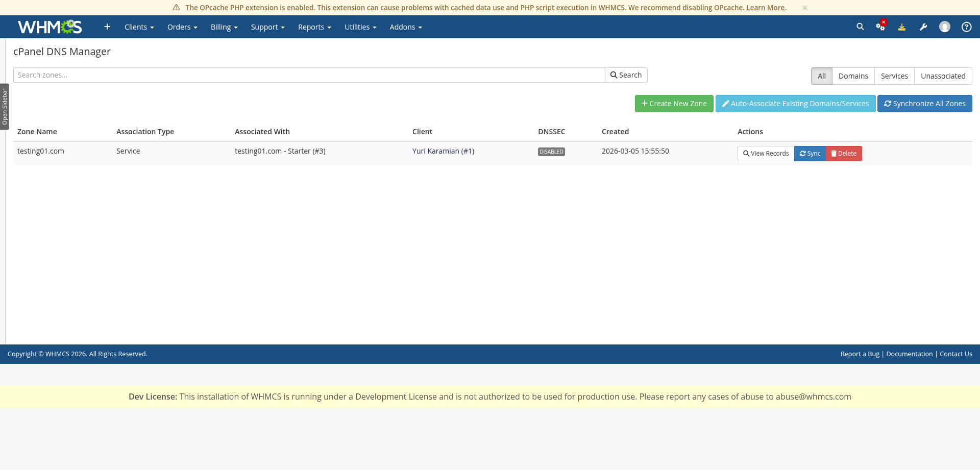The width and height of the screenshot is (980, 470).
Task: Dismiss the OPcache warning banner
Action: click(804, 8)
